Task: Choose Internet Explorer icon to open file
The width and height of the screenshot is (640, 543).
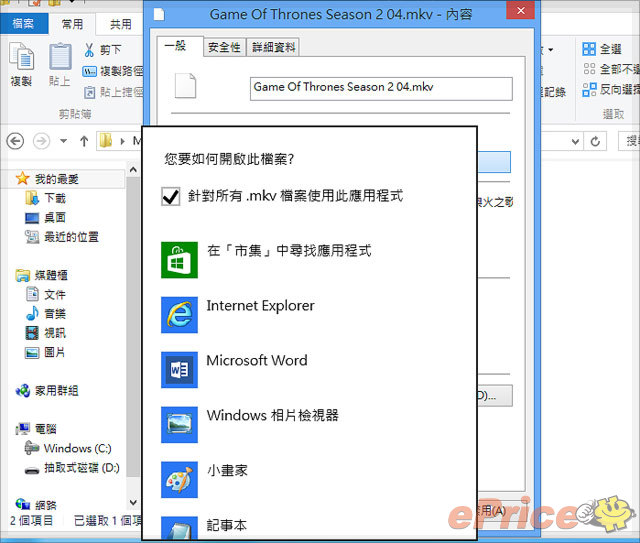Action: coord(179,315)
